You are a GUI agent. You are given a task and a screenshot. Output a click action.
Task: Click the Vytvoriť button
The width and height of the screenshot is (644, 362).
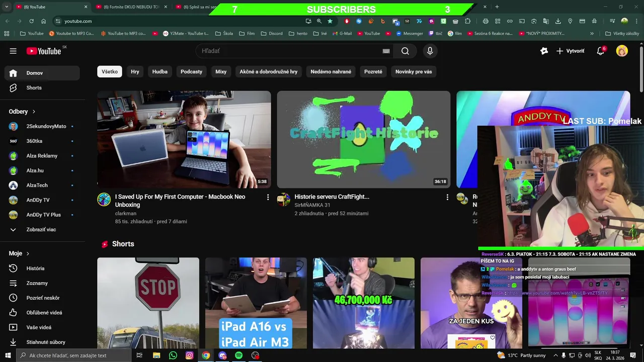click(x=570, y=51)
